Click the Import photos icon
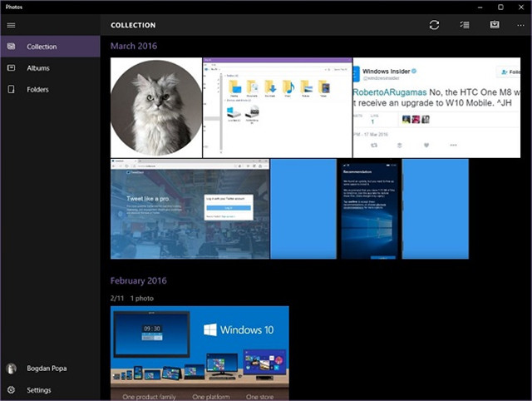The image size is (532, 401). 495,24
